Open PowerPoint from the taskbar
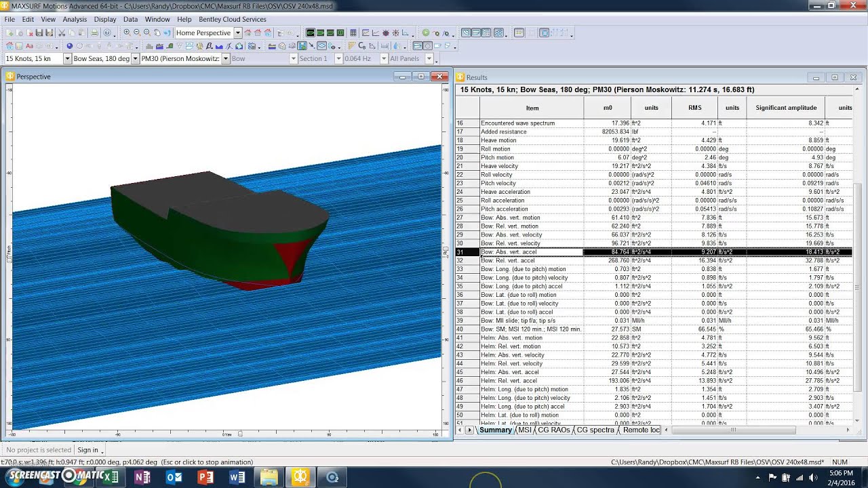The width and height of the screenshot is (868, 488). [205, 477]
